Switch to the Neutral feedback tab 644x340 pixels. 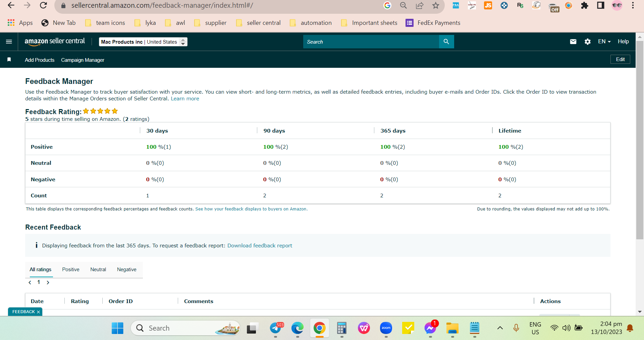click(x=98, y=270)
